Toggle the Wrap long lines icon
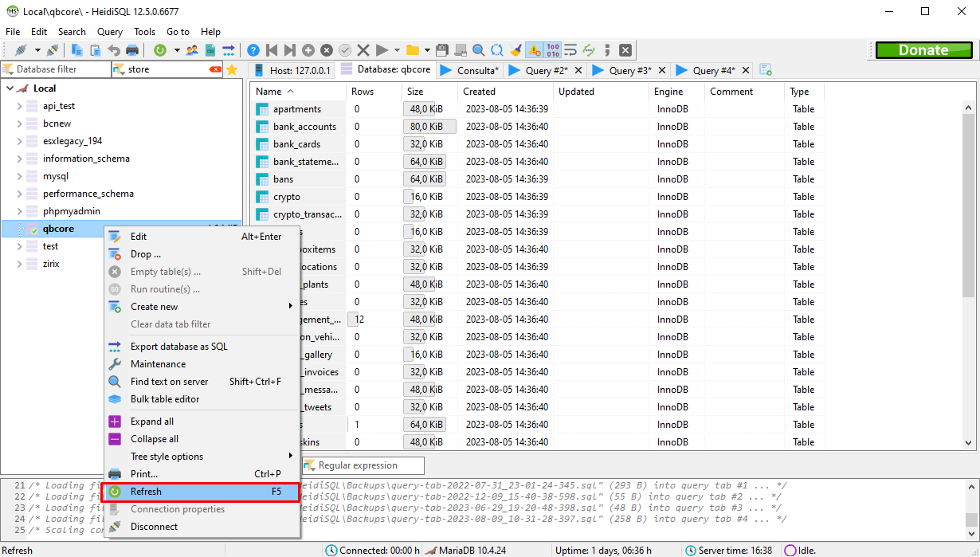Screen dimensions: 980x557 [x=570, y=50]
